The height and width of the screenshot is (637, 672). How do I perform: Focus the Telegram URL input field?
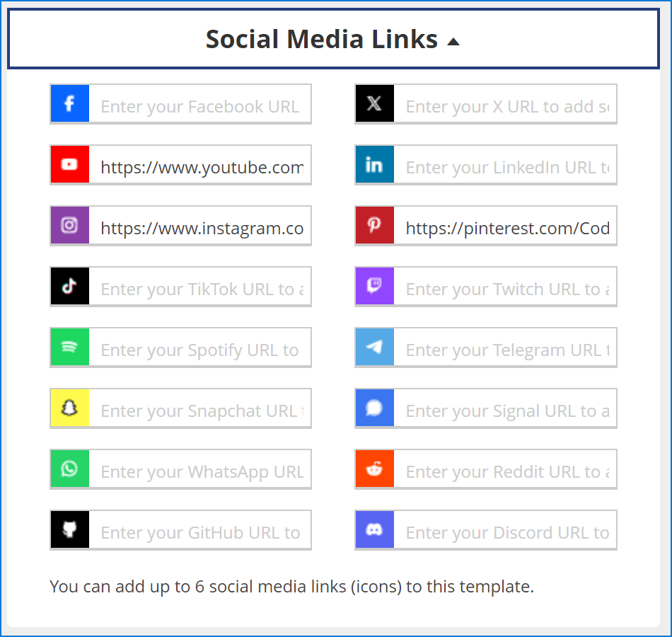tap(505, 348)
